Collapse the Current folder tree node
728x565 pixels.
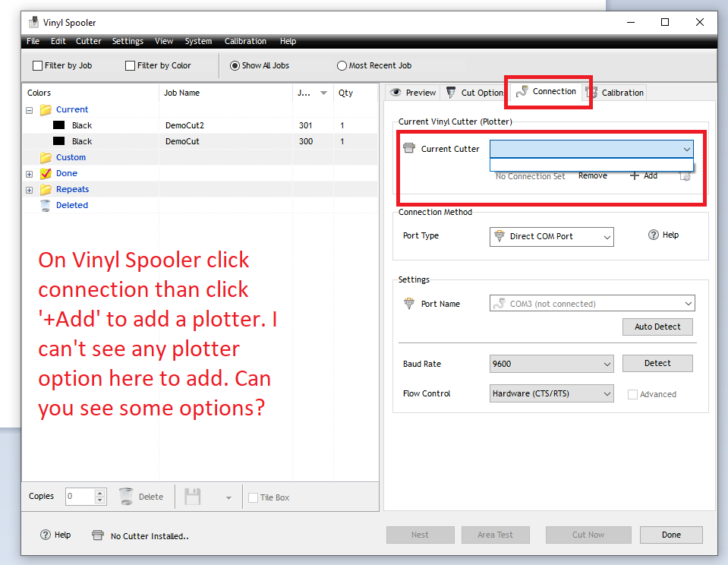pos(30,111)
